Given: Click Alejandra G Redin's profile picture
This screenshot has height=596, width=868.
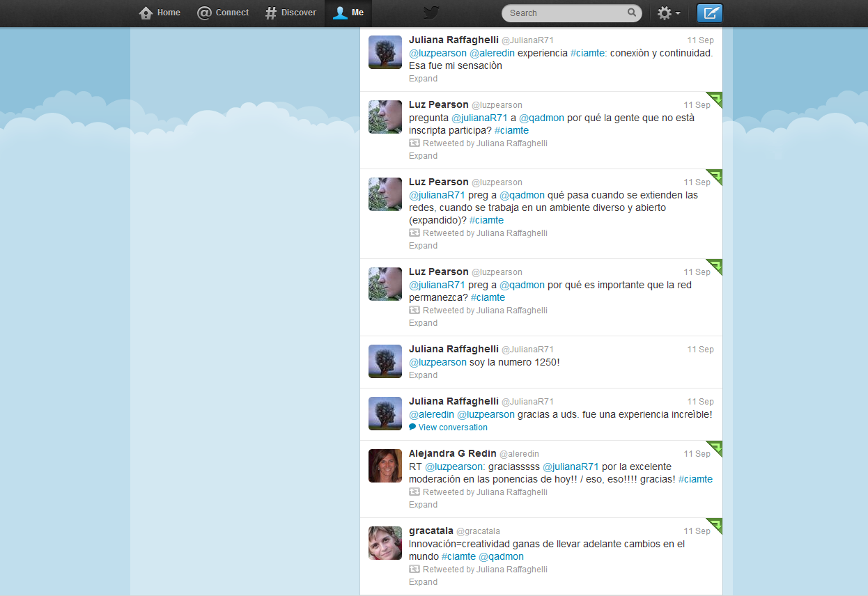Looking at the screenshot, I should point(385,466).
